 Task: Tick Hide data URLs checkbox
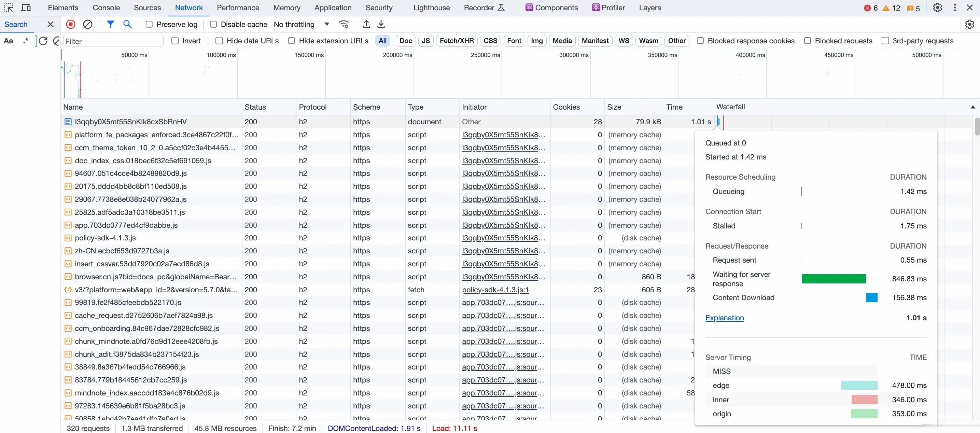(x=219, y=41)
